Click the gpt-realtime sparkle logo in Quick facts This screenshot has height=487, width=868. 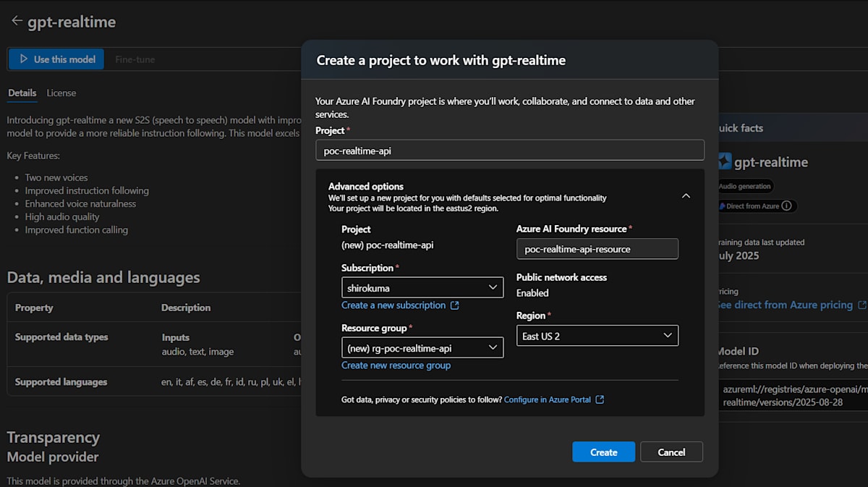(725, 162)
